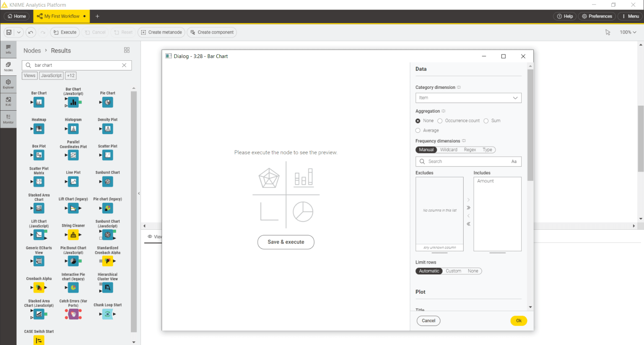Set Aggregation to None
The image size is (644, 345).
point(418,121)
